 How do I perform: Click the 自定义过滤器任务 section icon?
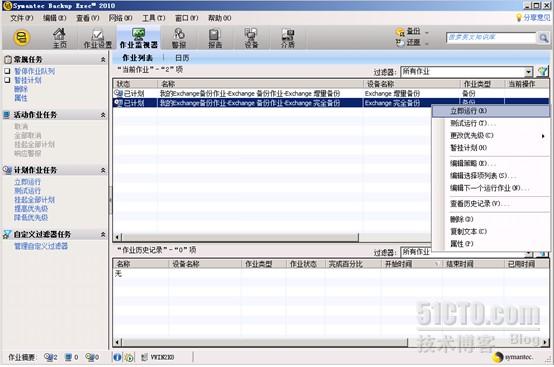click(x=7, y=234)
